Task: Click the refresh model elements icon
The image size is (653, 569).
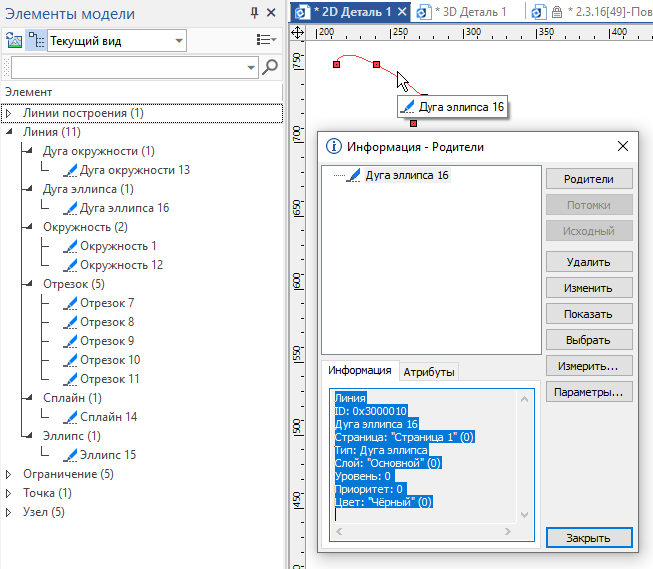Action: point(14,41)
